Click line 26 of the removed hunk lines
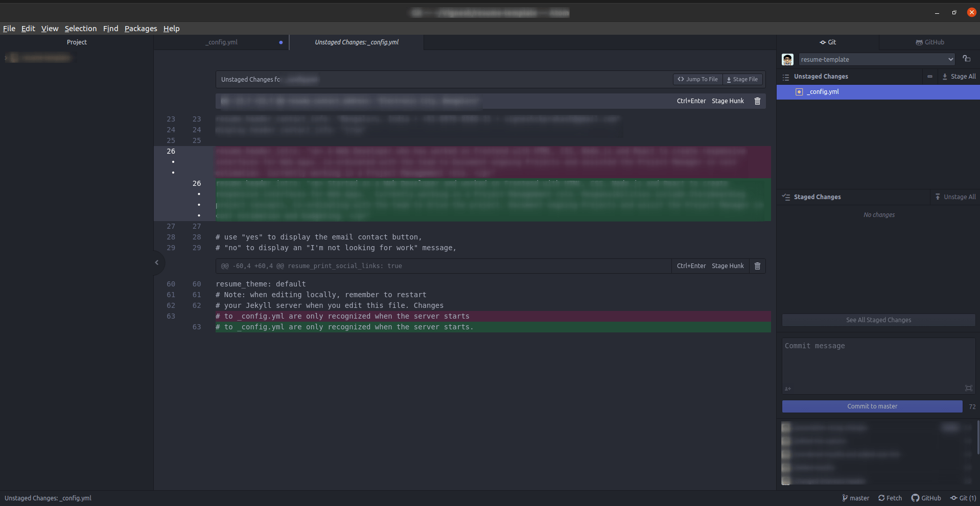 (x=171, y=151)
